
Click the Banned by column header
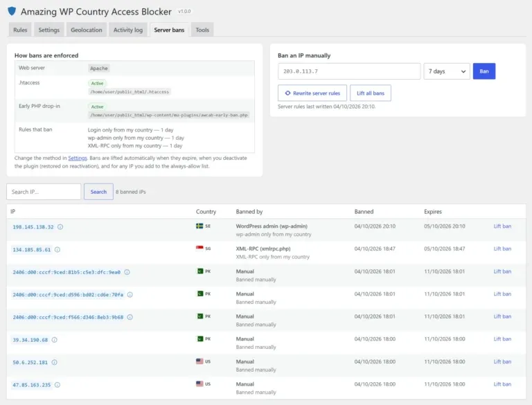click(x=249, y=212)
